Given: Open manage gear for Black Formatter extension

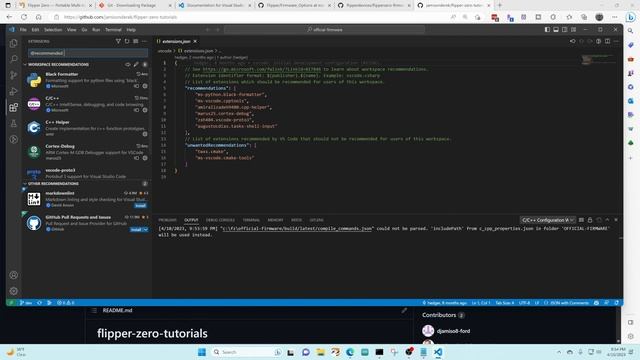Looking at the screenshot, I should pyautogui.click(x=145, y=86).
